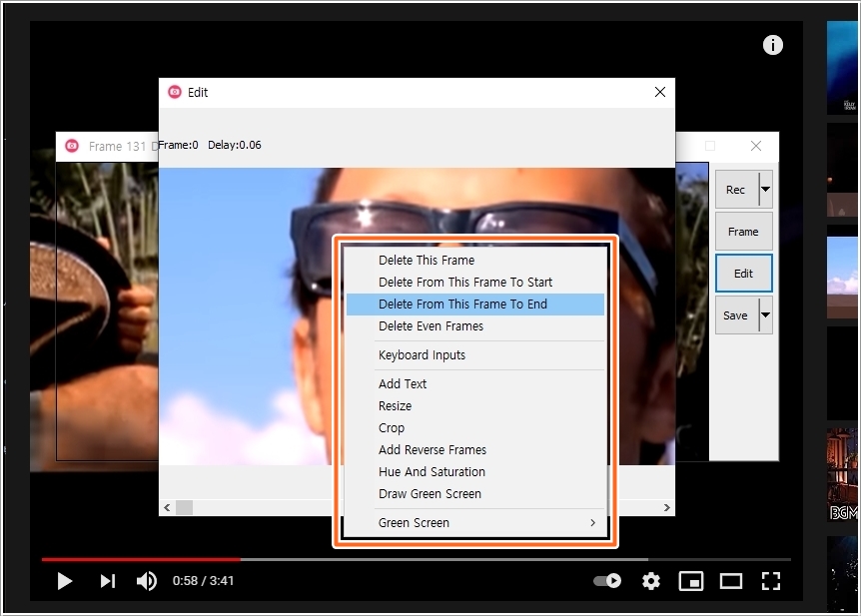Click the Frame:0 label
Viewport: 861px width, 616px height.
pos(179,145)
